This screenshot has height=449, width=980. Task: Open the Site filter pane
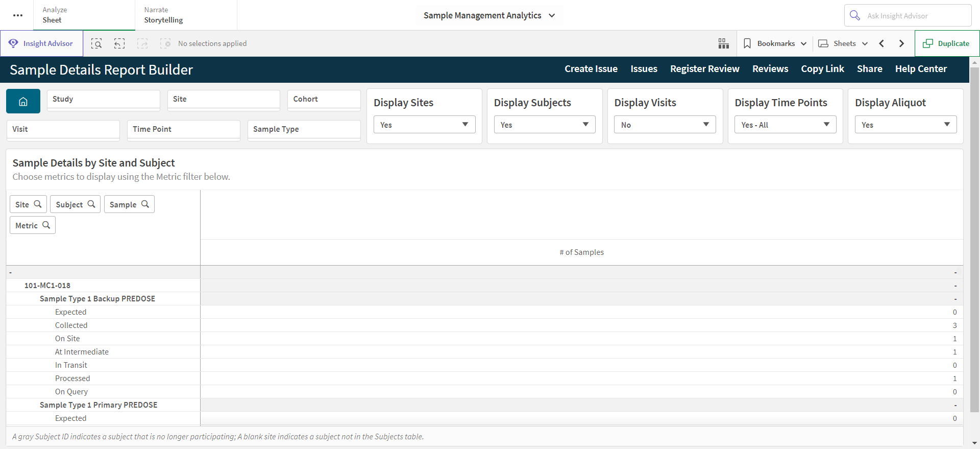pyautogui.click(x=224, y=100)
